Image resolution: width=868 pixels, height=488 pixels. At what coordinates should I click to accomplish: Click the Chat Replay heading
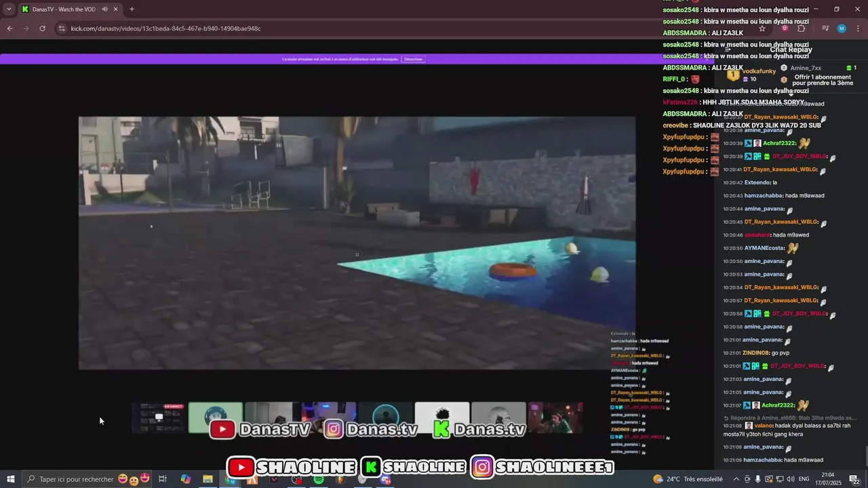[x=791, y=49]
